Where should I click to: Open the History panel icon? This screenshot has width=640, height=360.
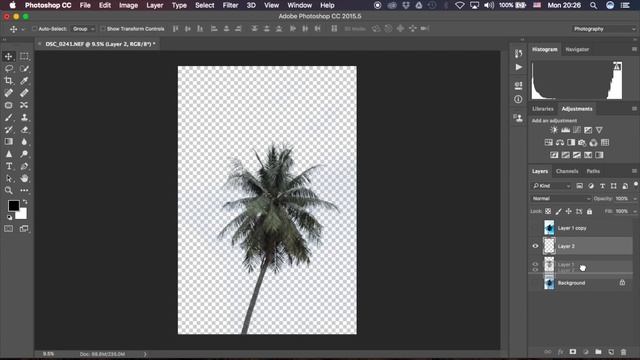(518, 53)
